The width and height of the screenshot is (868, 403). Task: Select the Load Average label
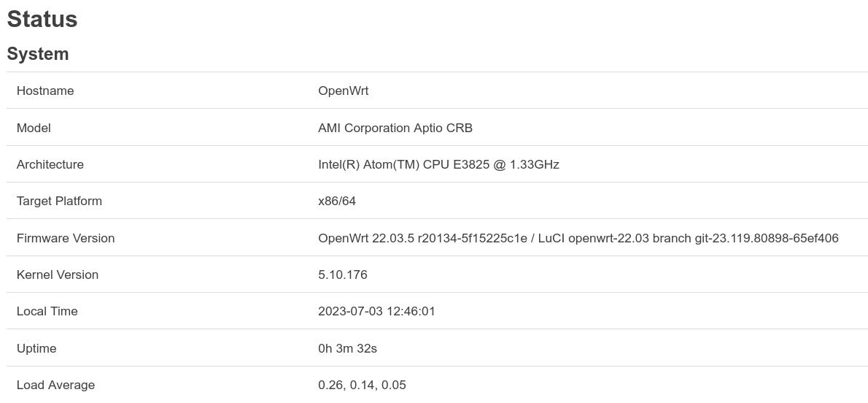[55, 385]
